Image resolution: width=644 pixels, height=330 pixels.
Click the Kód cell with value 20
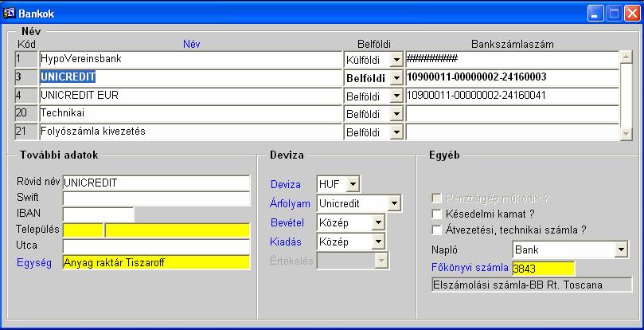coord(26,113)
